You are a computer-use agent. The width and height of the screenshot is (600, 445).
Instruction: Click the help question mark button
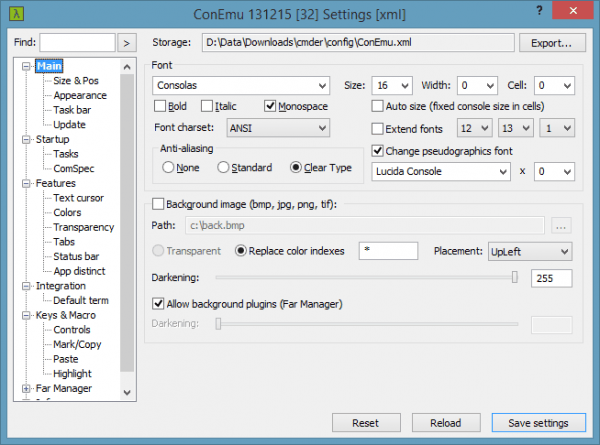(x=540, y=10)
